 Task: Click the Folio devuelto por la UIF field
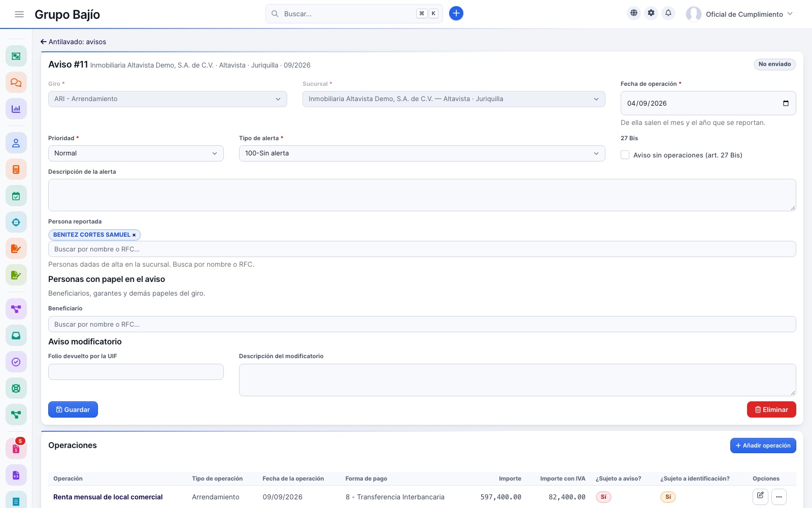point(136,372)
